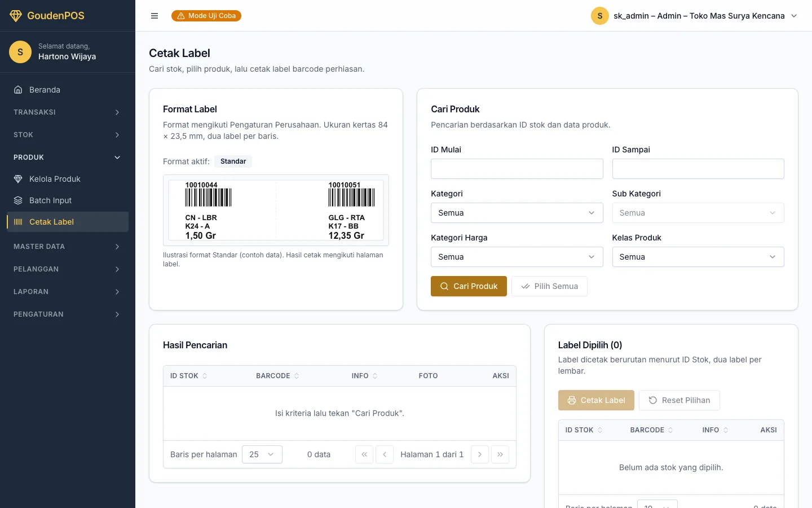Go to next page of search results
Screen dimensions: 812x508
(x=480, y=454)
